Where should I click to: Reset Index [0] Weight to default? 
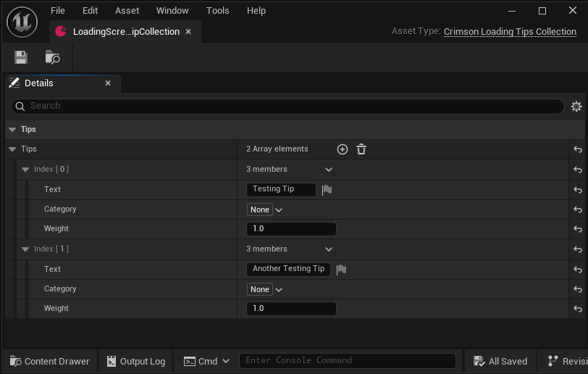(578, 229)
